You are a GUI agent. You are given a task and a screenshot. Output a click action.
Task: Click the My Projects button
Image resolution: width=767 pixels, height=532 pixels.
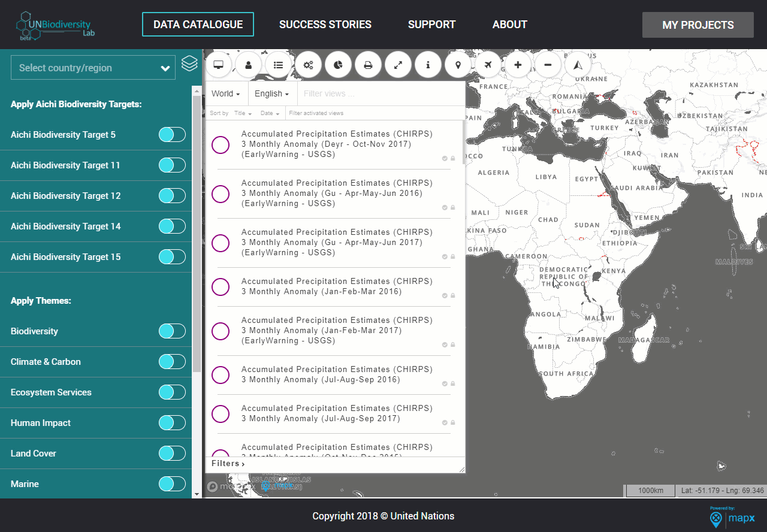698,25
